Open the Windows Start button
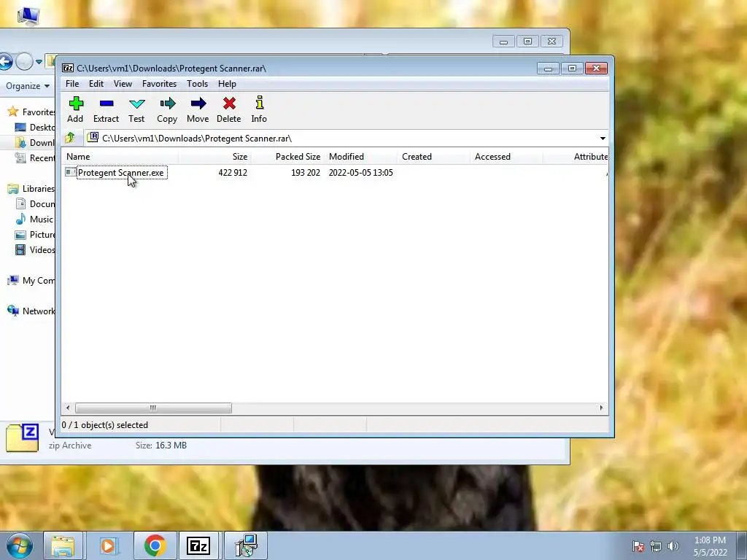 point(20,545)
